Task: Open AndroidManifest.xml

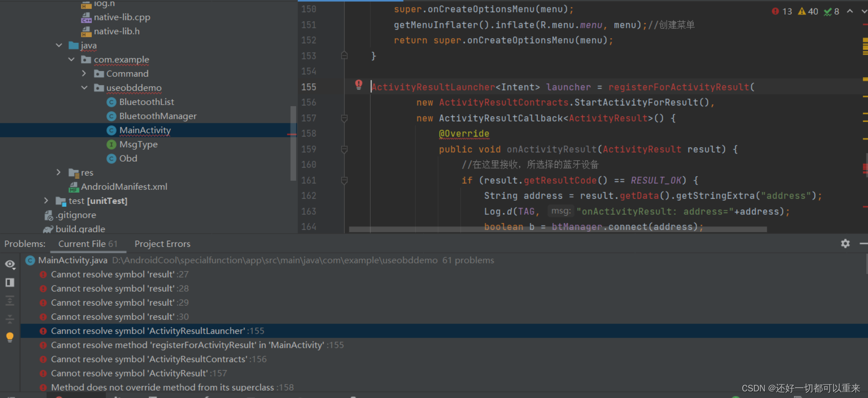Action: [124, 187]
